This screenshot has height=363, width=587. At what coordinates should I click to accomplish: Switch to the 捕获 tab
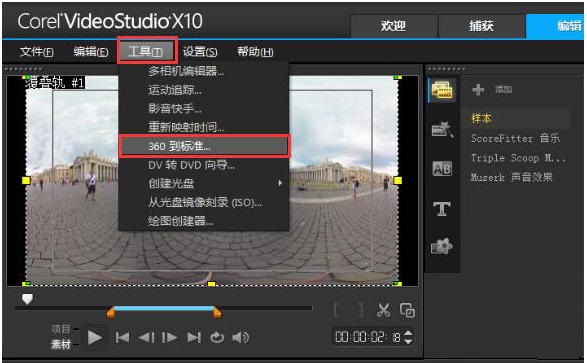(482, 26)
